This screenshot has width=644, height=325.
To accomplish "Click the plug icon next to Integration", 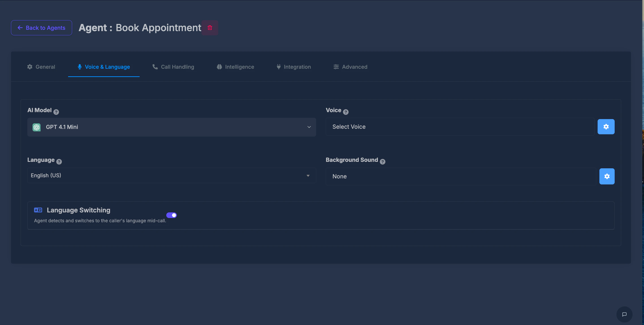I will tap(278, 67).
